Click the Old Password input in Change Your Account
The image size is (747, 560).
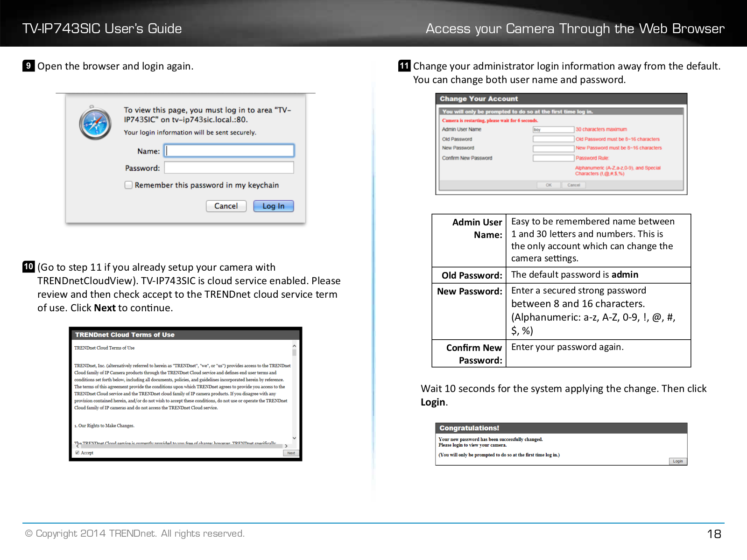click(553, 139)
